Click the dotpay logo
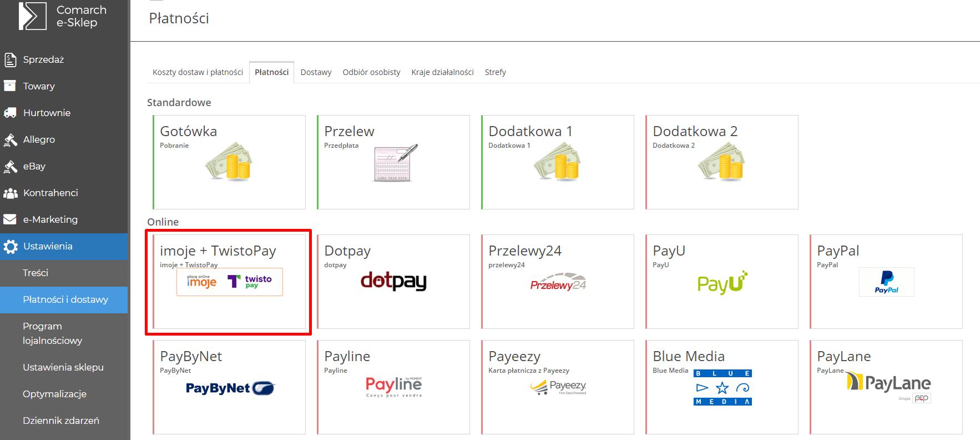The image size is (980, 440). click(393, 281)
